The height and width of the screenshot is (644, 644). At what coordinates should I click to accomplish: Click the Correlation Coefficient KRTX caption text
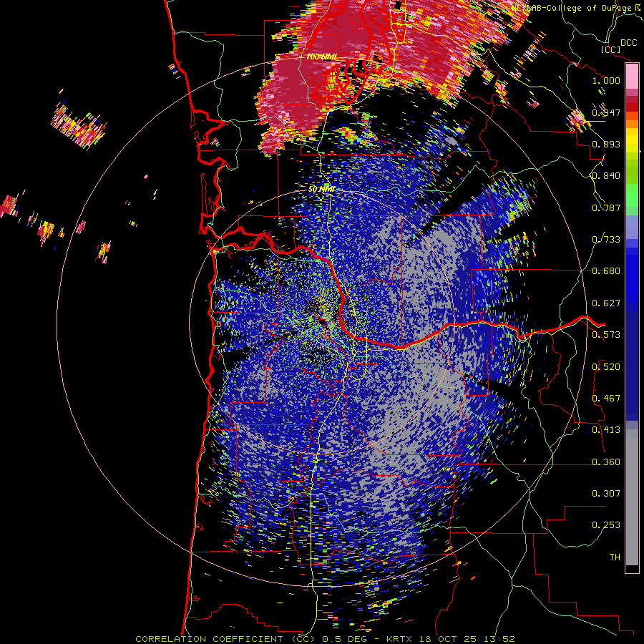325,639
